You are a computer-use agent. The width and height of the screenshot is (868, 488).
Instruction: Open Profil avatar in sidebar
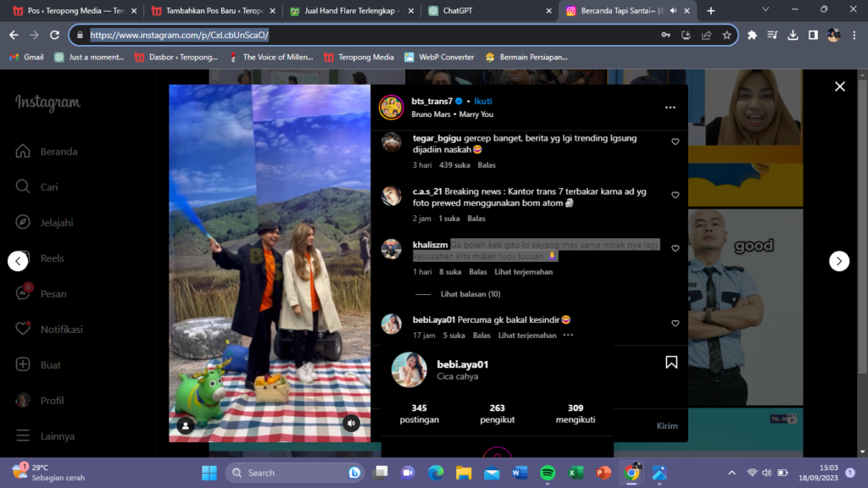coord(23,400)
